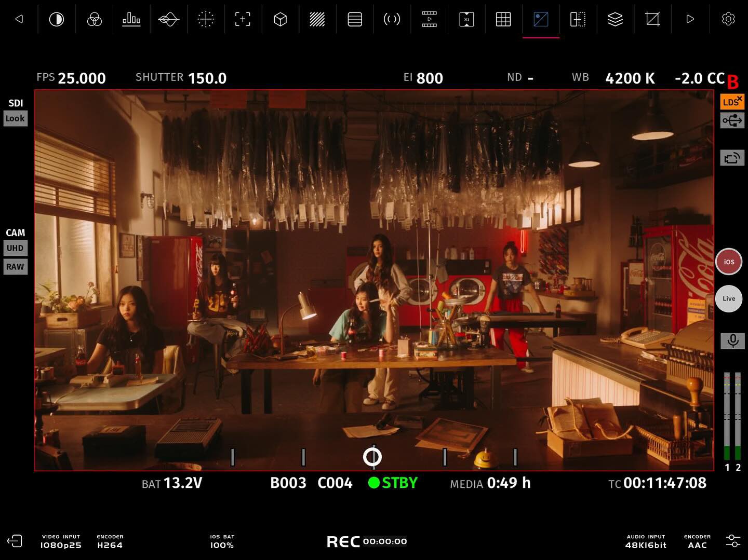
Task: Change the SHUTTER 150.0 value
Action: pos(207,78)
